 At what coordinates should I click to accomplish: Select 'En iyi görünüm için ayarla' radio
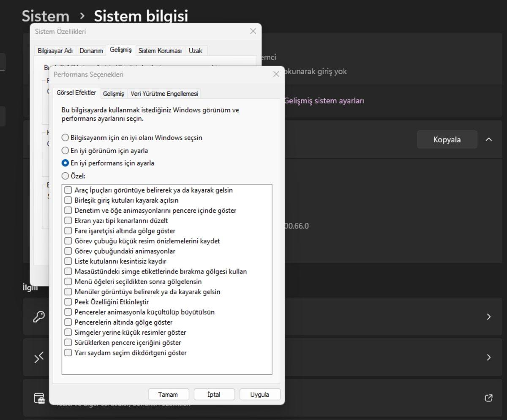65,151
